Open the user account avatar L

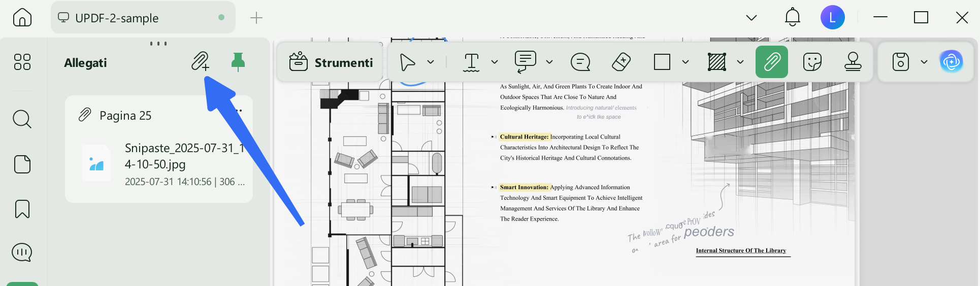point(833,17)
